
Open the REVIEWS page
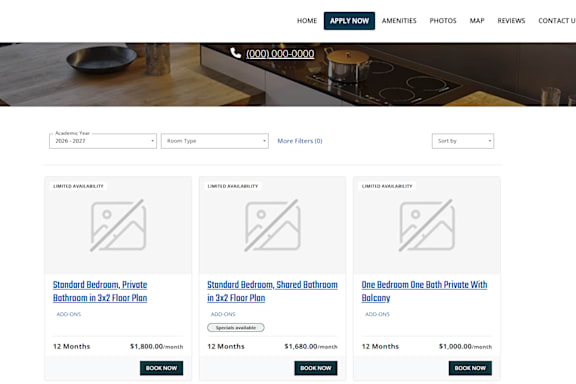(x=511, y=21)
